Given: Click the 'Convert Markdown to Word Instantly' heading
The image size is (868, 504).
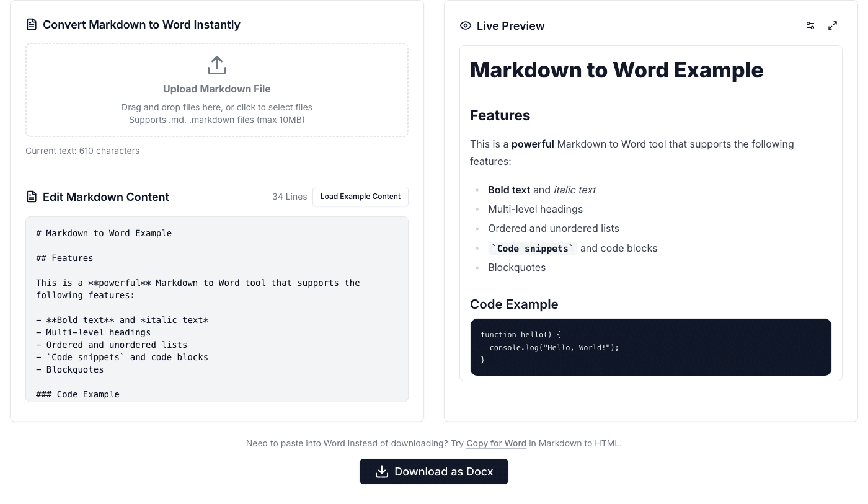Looking at the screenshot, I should click(x=141, y=25).
